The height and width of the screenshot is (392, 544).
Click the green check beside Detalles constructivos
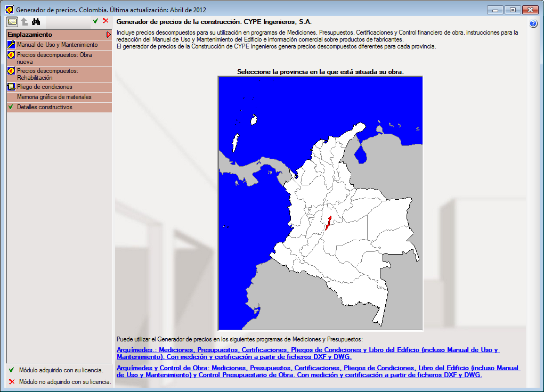click(11, 107)
